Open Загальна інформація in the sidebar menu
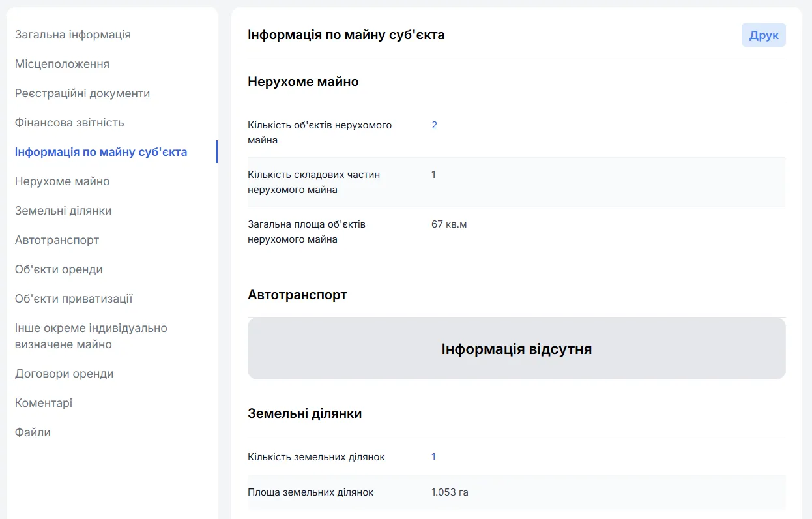 coord(73,35)
